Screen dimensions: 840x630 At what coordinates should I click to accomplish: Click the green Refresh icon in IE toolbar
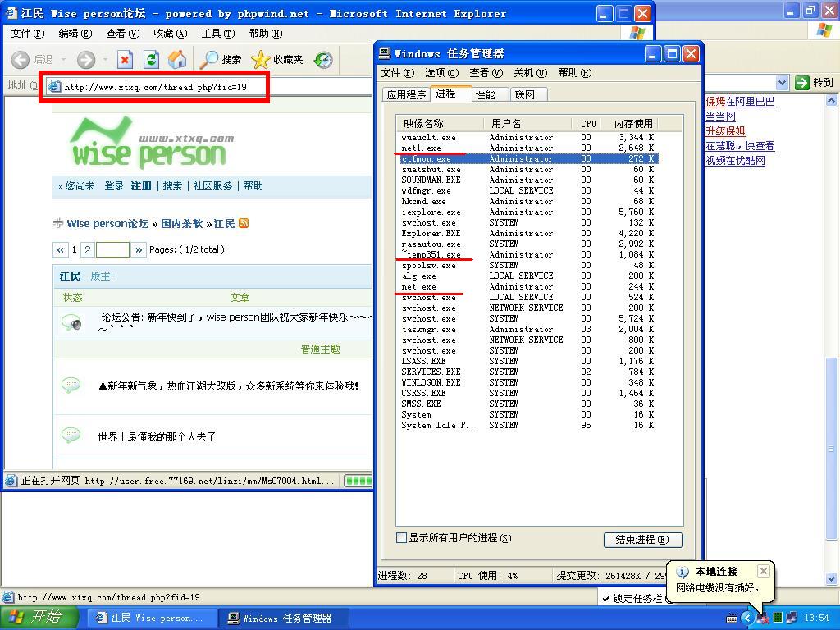(152, 59)
